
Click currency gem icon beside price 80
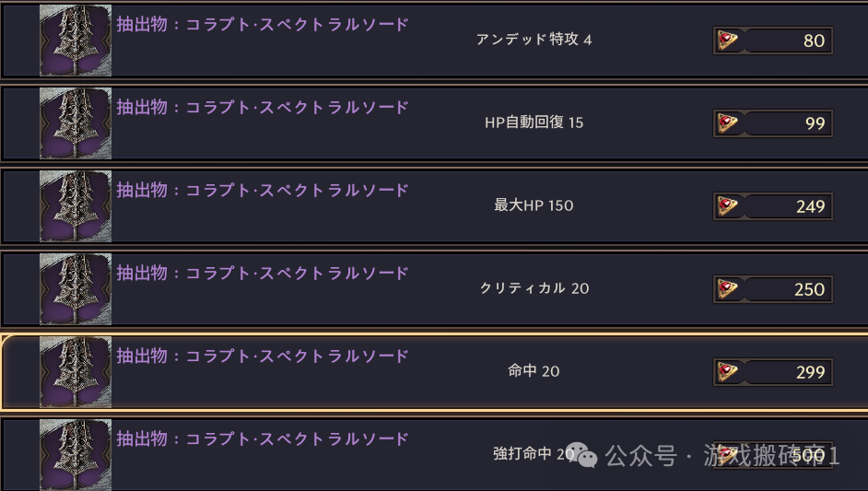pyautogui.click(x=728, y=41)
